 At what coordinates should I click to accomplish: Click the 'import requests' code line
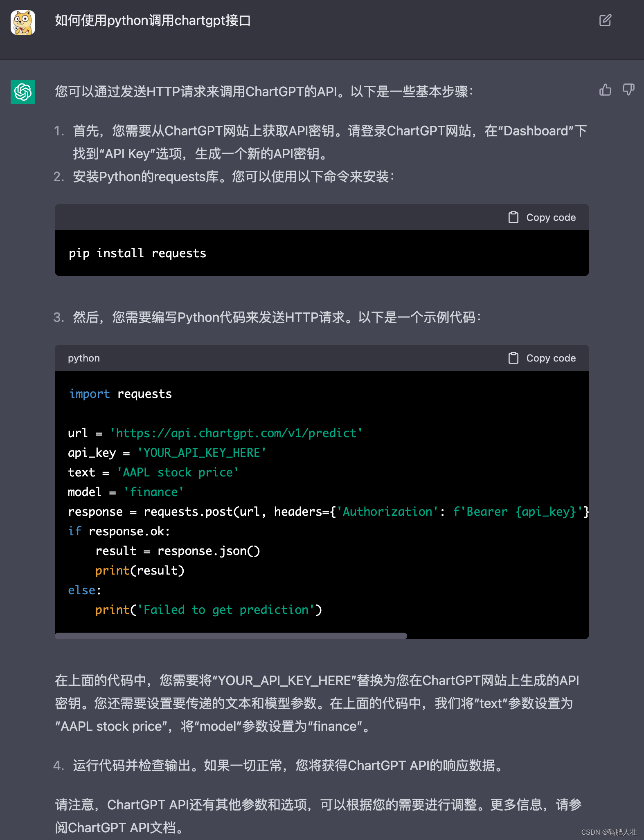point(120,394)
